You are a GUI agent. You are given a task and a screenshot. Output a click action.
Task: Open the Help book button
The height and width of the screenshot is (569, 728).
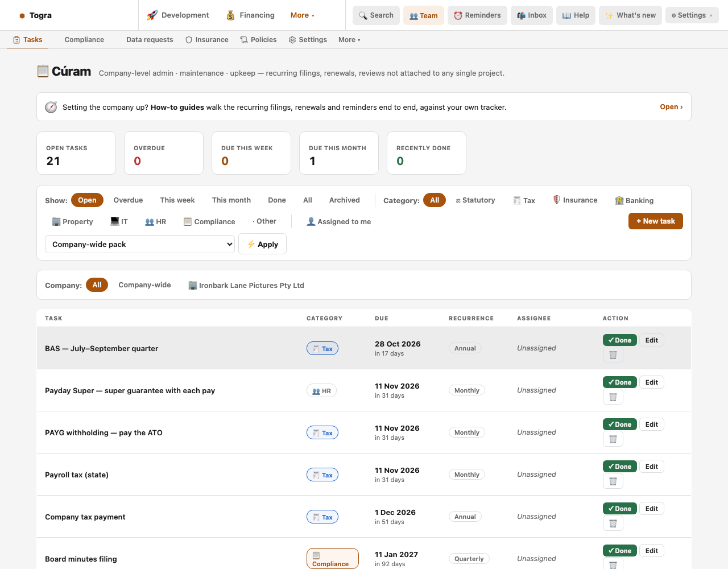(576, 15)
